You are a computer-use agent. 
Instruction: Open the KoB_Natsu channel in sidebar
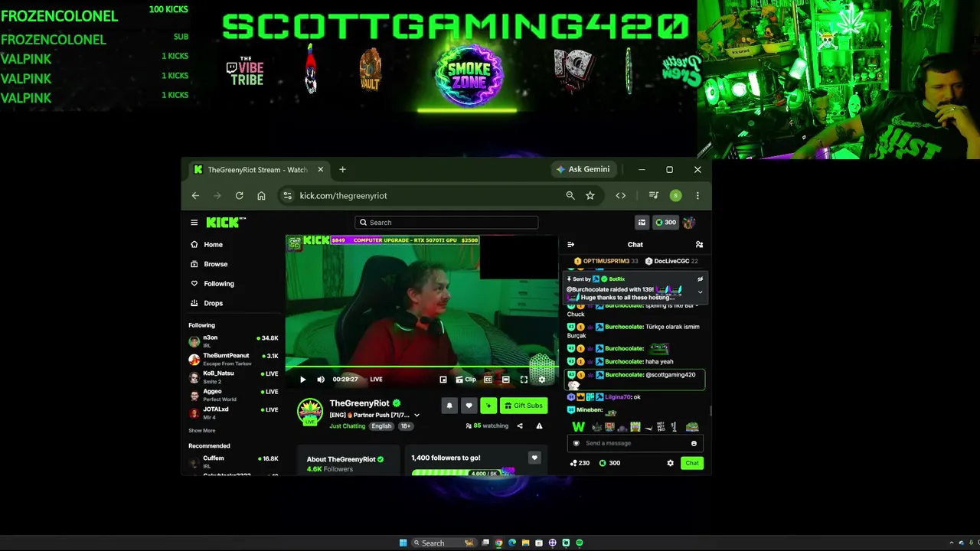(233, 377)
